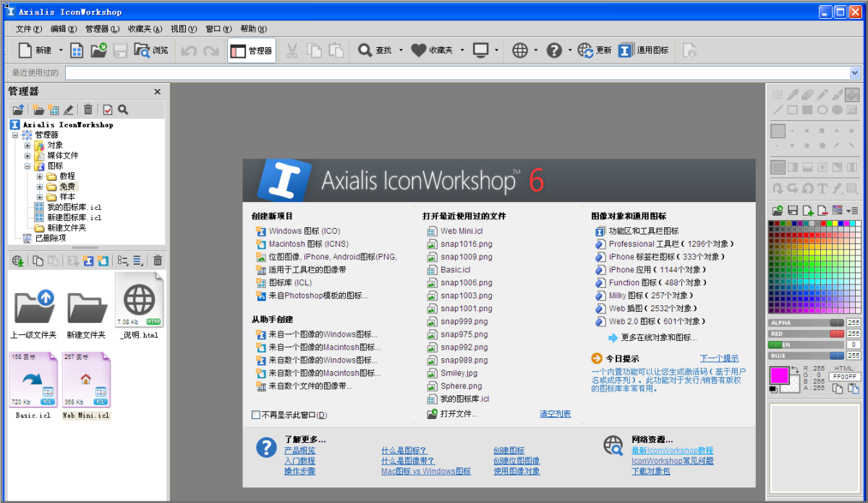This screenshot has width=868, height=503.
Task: Click the trash delete icon in manager toolbar
Action: [x=88, y=109]
